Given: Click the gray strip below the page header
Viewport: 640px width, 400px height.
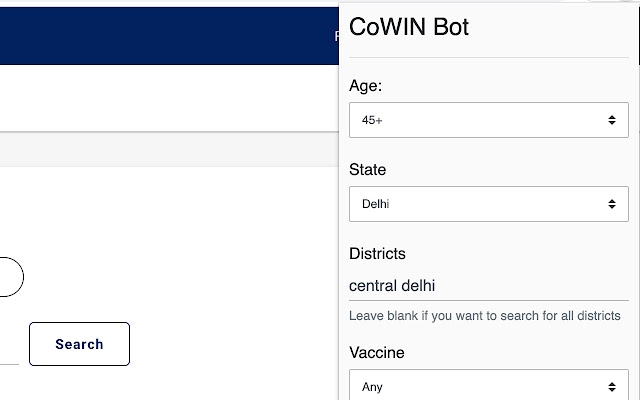Looking at the screenshot, I should pyautogui.click(x=169, y=149).
